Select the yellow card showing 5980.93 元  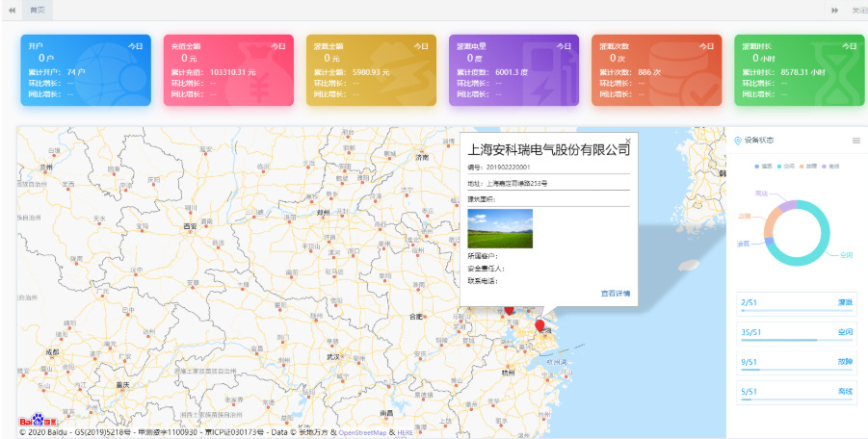pyautogui.click(x=372, y=70)
